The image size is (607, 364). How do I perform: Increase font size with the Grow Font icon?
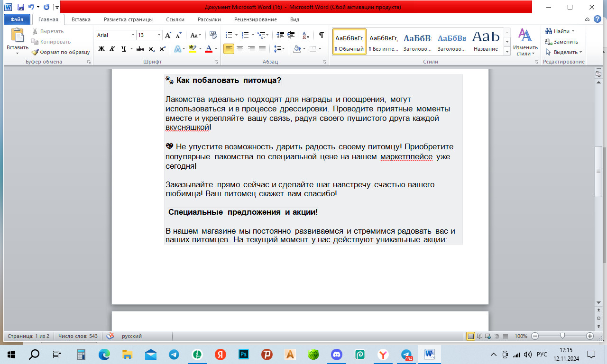[168, 35]
